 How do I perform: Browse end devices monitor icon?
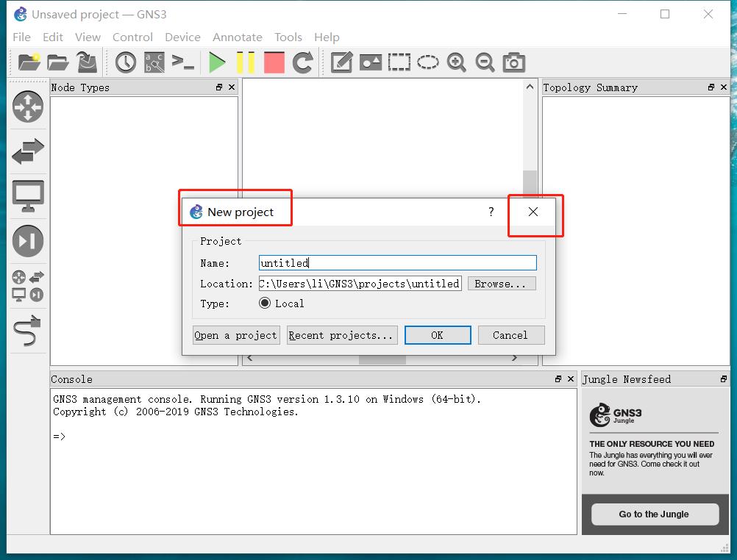pyautogui.click(x=28, y=196)
